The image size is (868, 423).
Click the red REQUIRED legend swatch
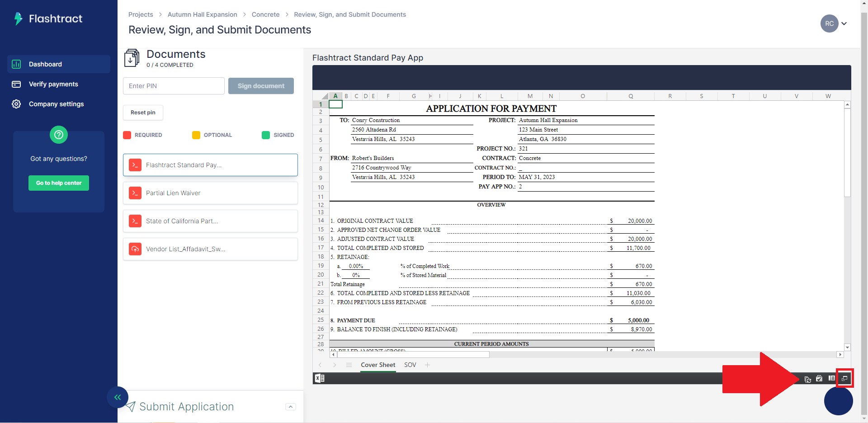(127, 135)
